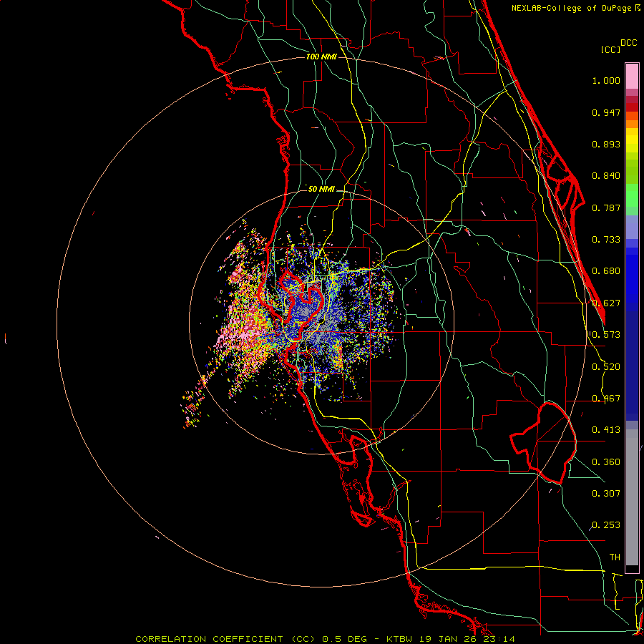Select the 0.893 scale value
The height and width of the screenshot is (644, 644).
606,144
